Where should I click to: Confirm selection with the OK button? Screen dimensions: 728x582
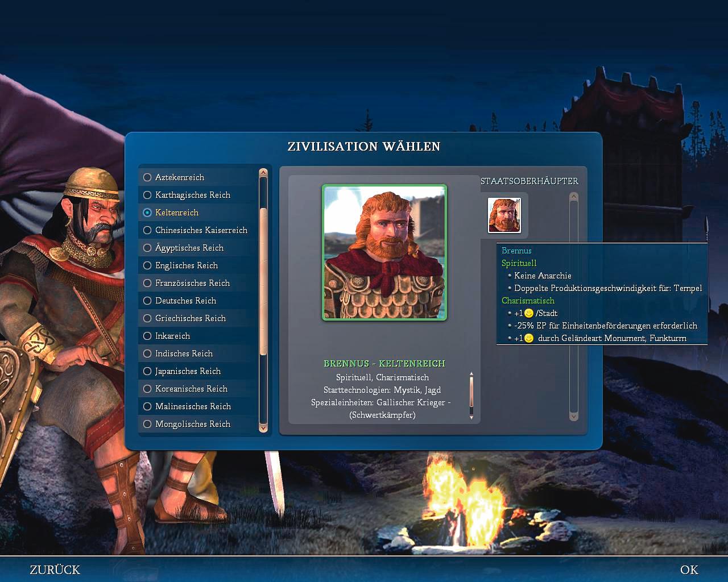click(x=689, y=569)
